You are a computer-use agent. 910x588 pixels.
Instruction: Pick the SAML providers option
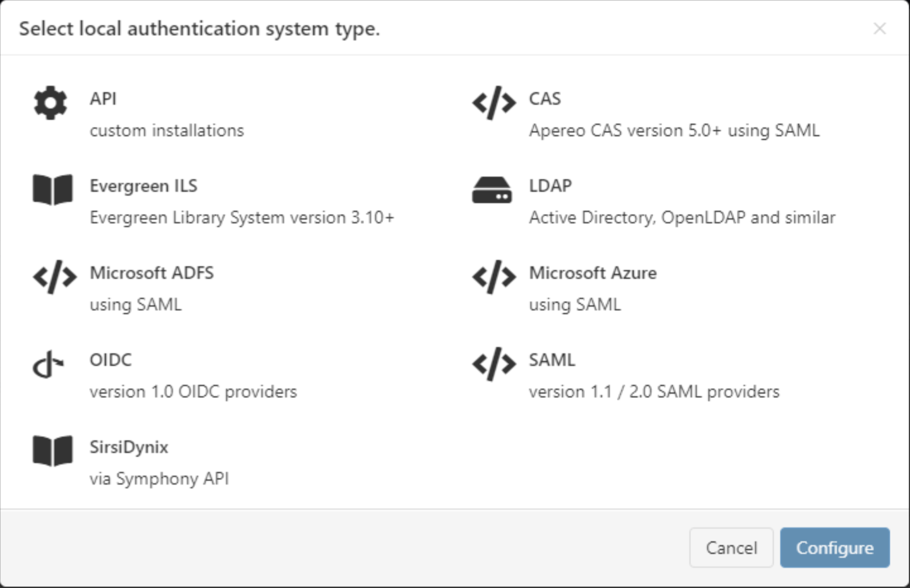(655, 375)
